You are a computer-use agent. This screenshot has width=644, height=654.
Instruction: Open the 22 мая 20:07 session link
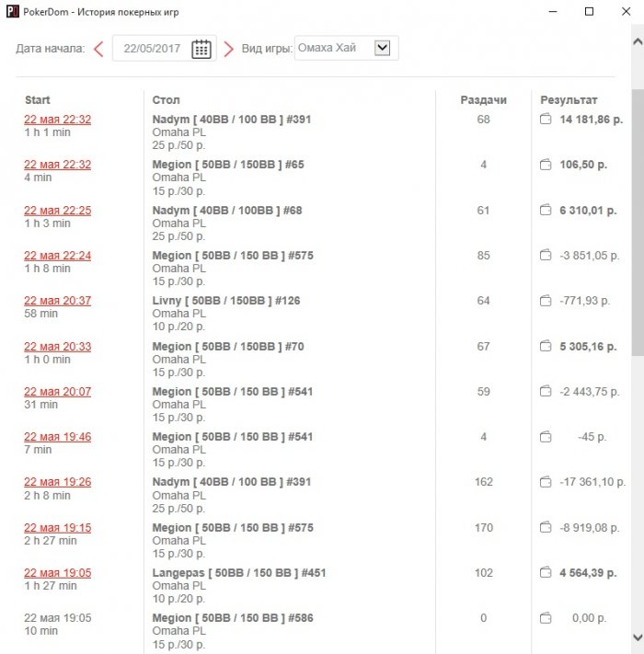click(58, 391)
